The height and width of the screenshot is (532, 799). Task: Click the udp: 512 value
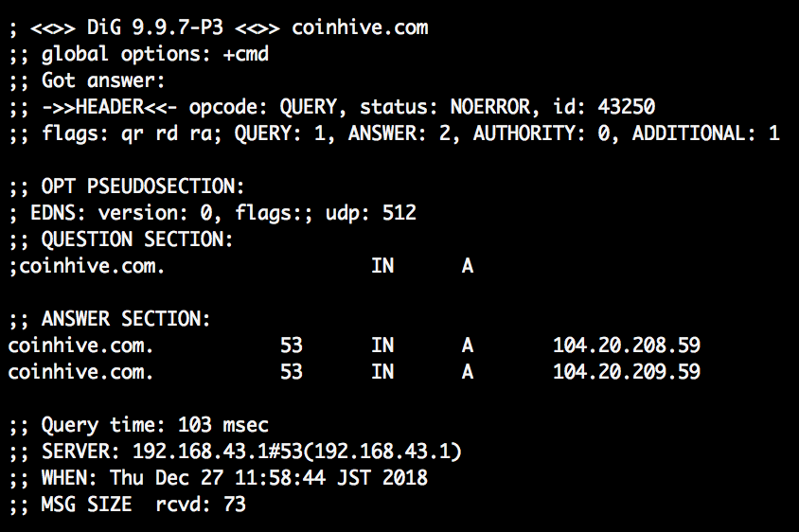point(371,213)
